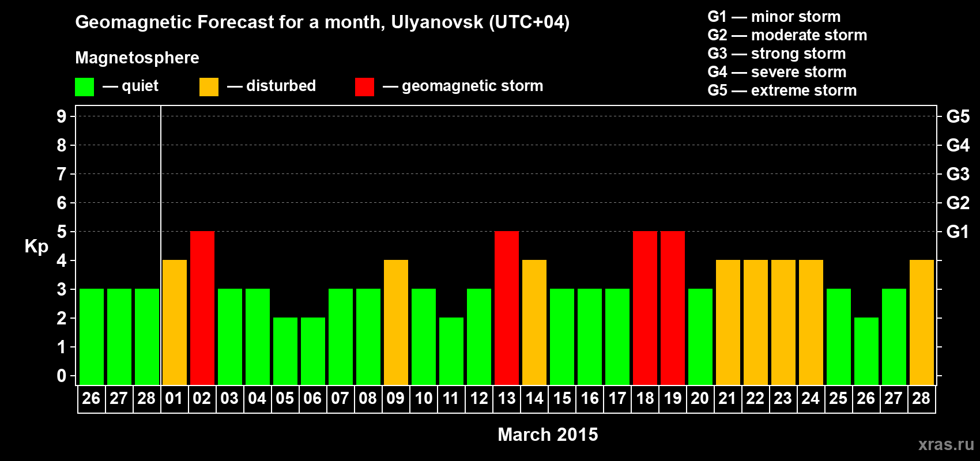
Task: Click the Kp value 9 axis label
Action: 62,116
